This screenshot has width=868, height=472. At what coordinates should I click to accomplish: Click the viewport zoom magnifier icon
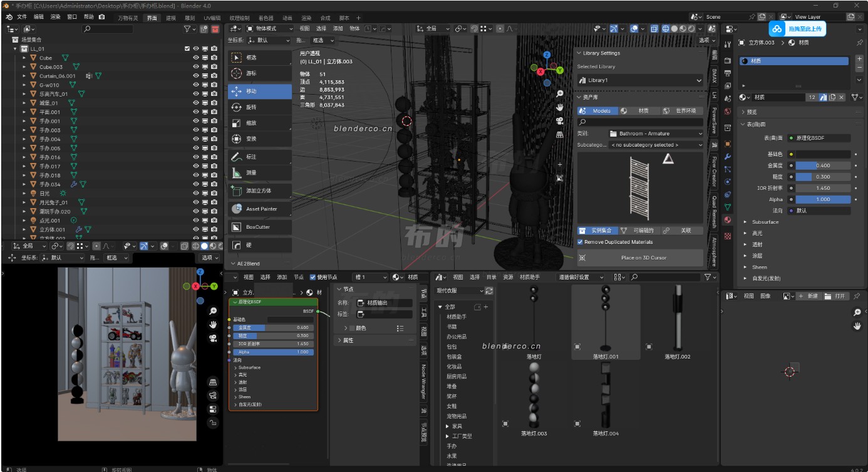click(559, 93)
